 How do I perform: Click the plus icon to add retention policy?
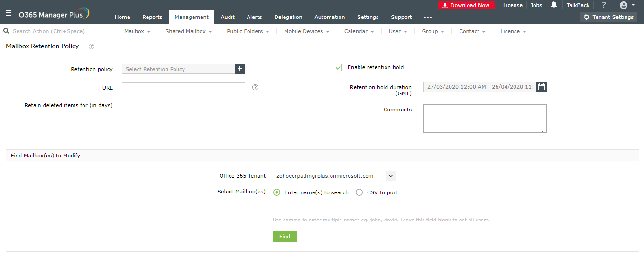[x=240, y=69]
